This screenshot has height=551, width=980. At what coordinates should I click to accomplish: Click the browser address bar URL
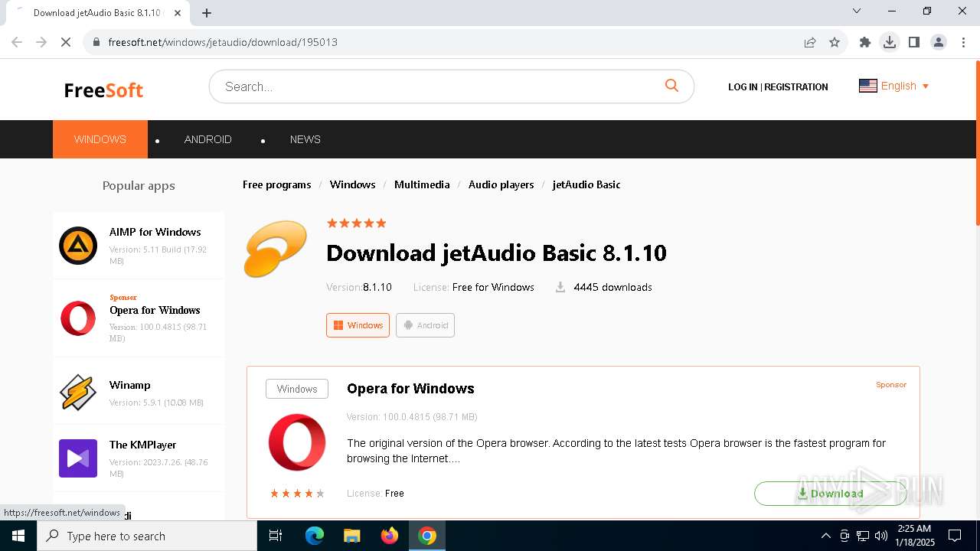223,42
